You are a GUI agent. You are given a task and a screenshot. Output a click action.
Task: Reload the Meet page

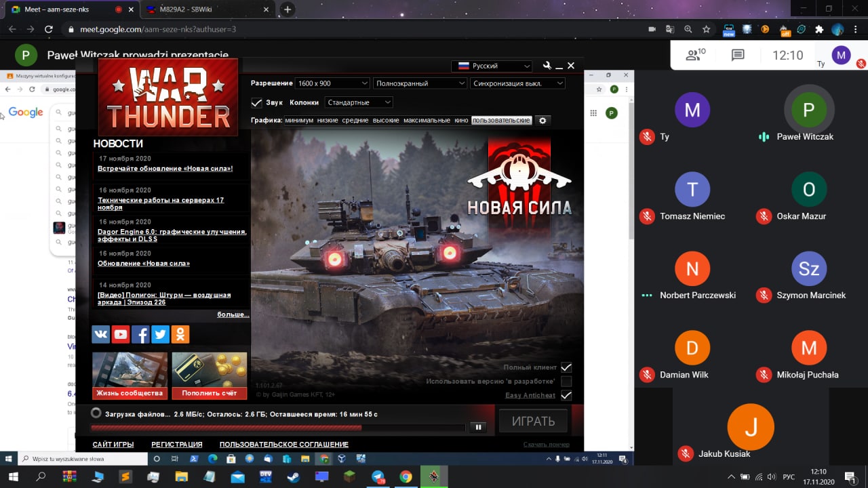49,30
